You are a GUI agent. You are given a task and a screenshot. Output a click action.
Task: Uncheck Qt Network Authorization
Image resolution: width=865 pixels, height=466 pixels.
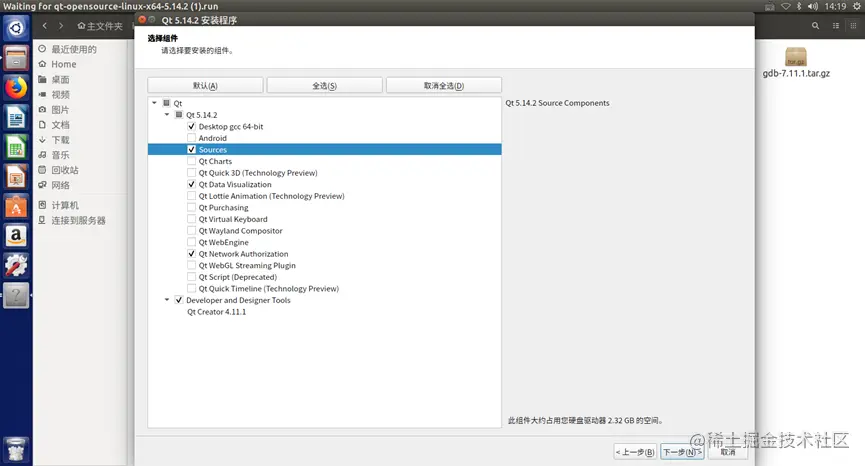pos(191,254)
